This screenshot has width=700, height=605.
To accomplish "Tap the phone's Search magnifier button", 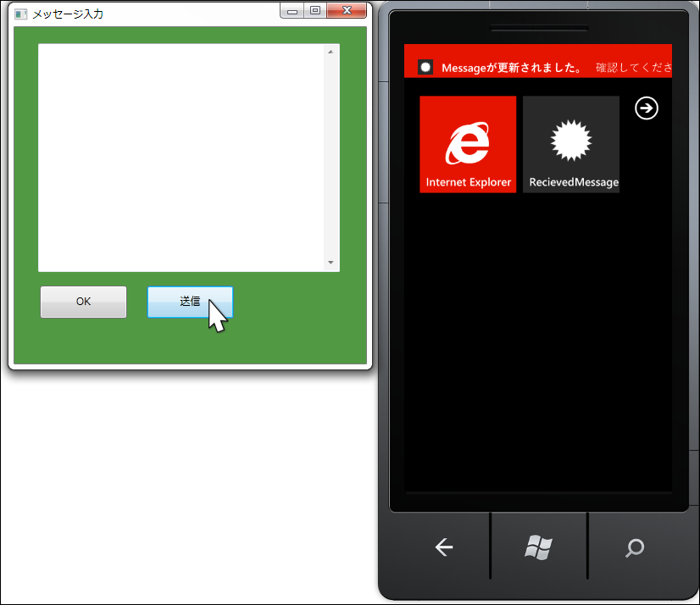I will tap(635, 547).
